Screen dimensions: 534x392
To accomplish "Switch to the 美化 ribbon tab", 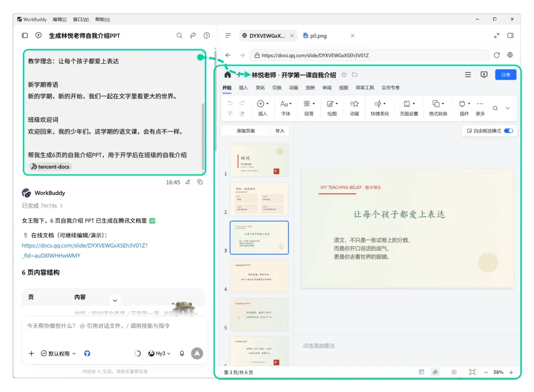I will coord(260,88).
